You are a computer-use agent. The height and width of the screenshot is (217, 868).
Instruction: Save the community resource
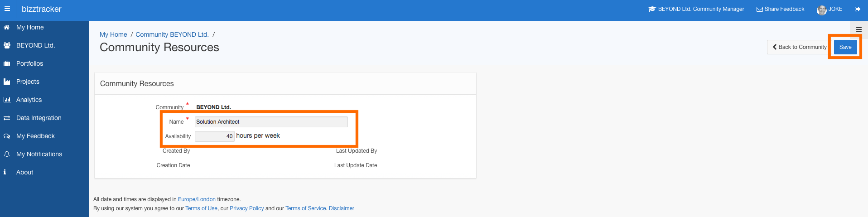point(845,47)
